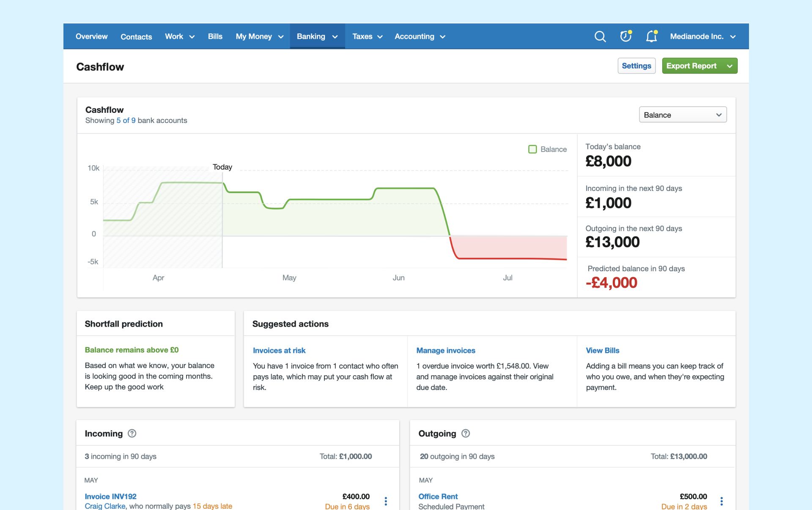The image size is (812, 510).
Task: Expand the Medianode Inc. account menu
Action: [703, 37]
